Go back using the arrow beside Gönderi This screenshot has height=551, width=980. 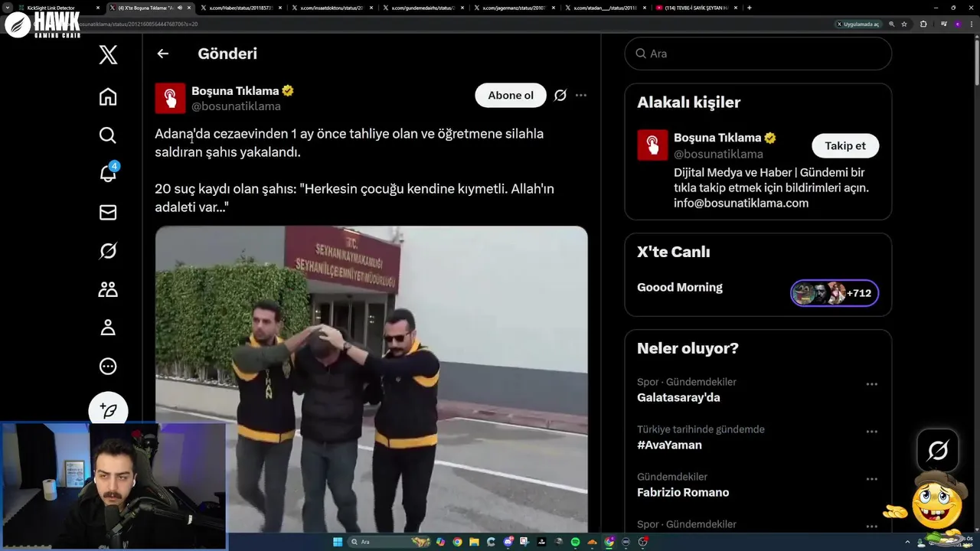pyautogui.click(x=162, y=54)
